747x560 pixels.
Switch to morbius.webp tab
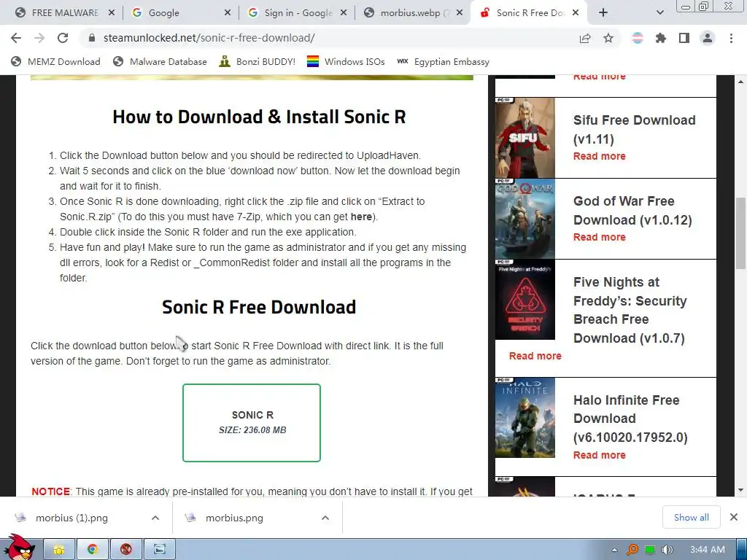click(413, 13)
